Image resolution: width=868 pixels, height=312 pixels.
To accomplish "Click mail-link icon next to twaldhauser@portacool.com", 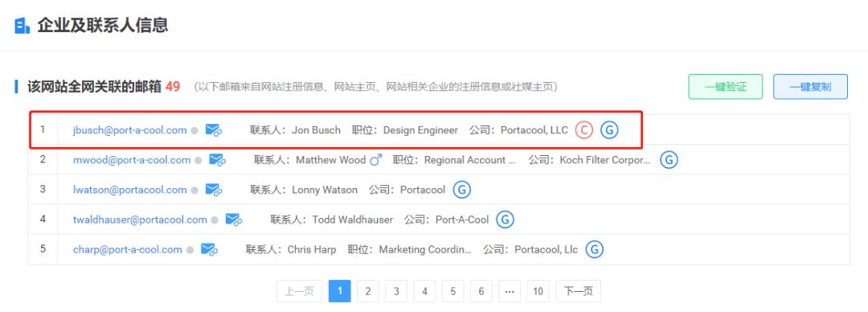I will (234, 220).
